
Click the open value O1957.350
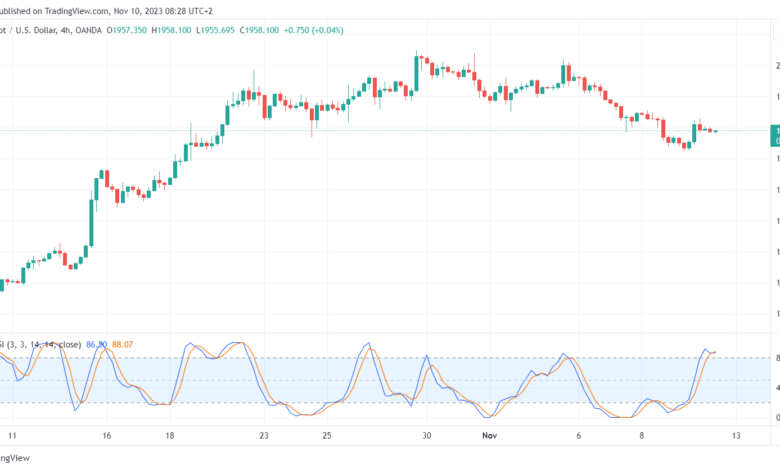pos(126,30)
